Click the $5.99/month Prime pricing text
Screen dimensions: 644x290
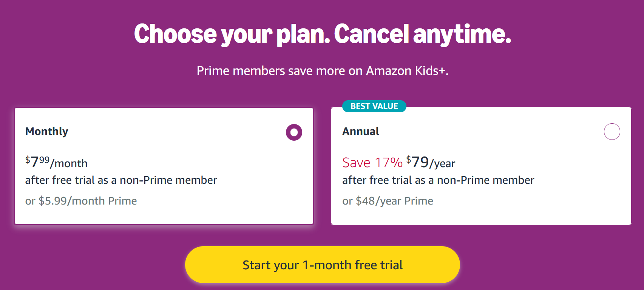coord(81,201)
